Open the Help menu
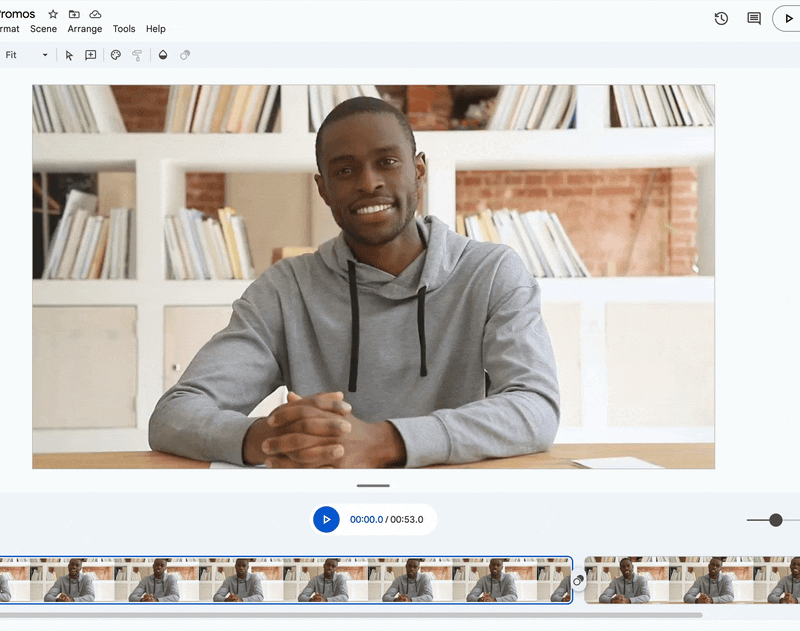This screenshot has height=631, width=800. [x=155, y=29]
